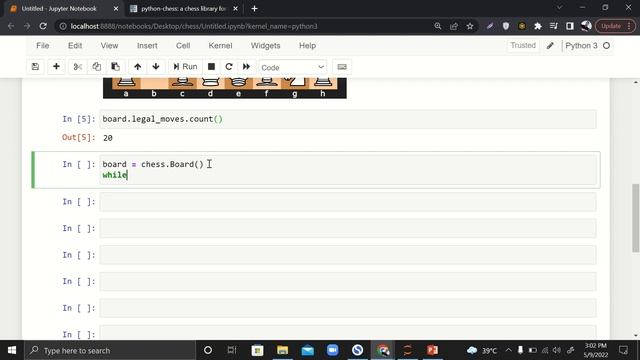Open the Cell menu

183,46
